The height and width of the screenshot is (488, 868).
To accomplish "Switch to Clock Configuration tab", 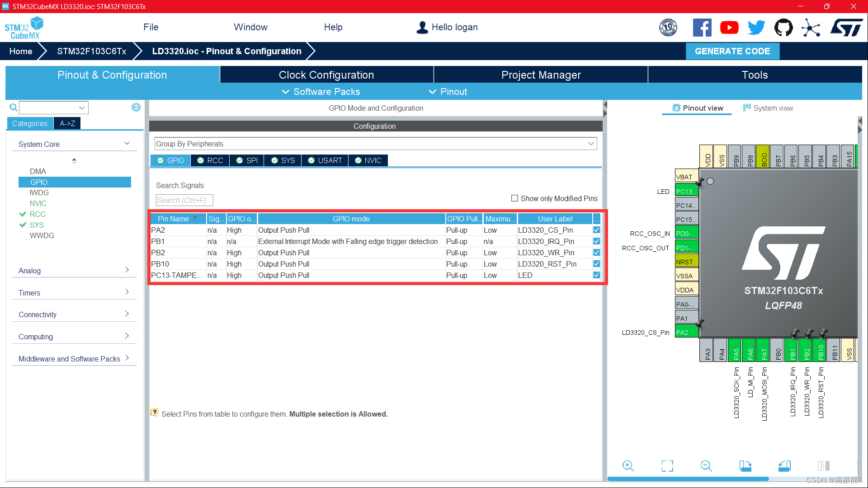I will click(x=326, y=75).
